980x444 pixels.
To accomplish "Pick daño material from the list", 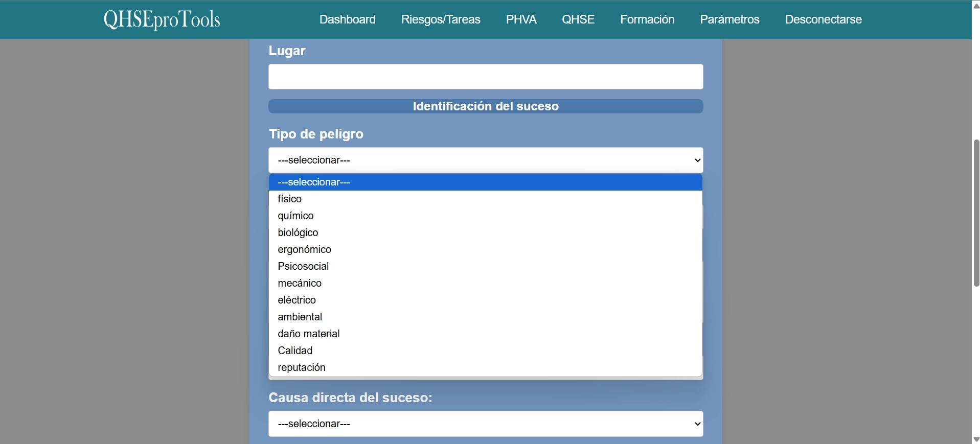I will [308, 334].
